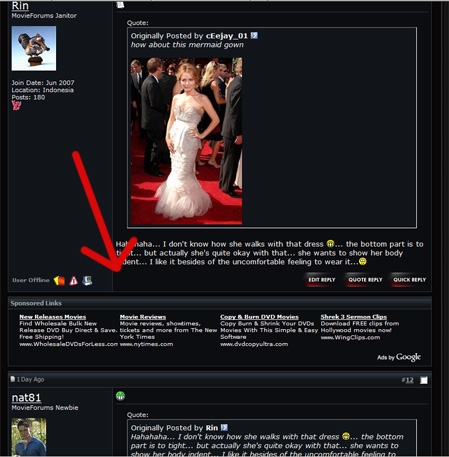
Task: Open post number #12 permalink
Action: tap(410, 380)
